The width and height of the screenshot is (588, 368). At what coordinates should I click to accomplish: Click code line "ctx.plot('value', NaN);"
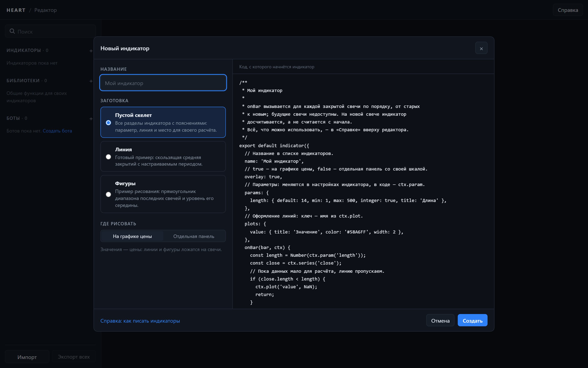(286, 287)
